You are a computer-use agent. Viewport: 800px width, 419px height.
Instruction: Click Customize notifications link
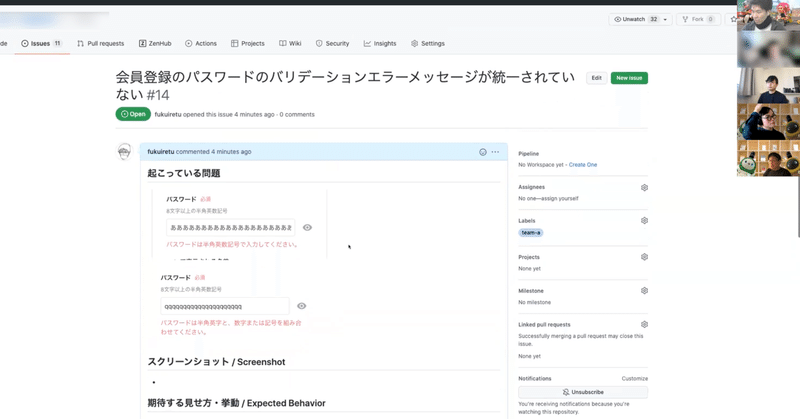(635, 379)
